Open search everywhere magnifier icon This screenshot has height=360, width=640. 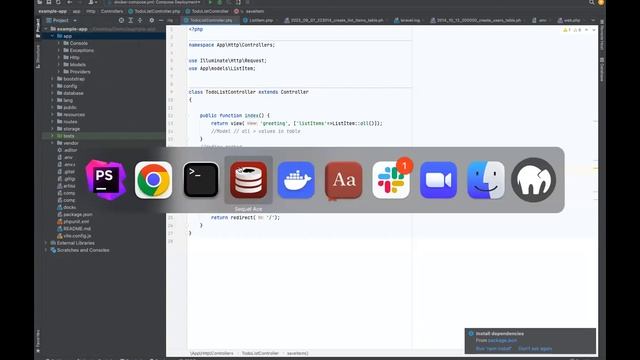point(591,2)
